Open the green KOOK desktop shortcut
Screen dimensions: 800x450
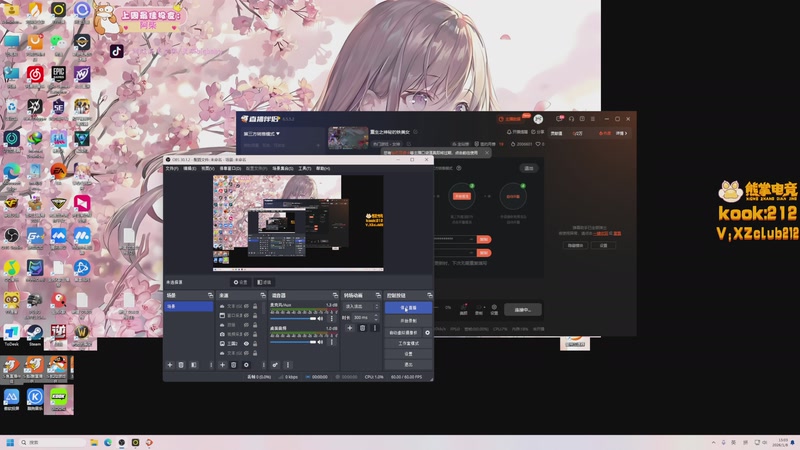click(x=59, y=399)
